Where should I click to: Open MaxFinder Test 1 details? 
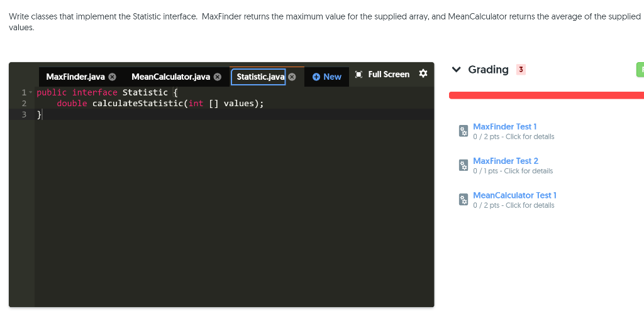(x=505, y=127)
